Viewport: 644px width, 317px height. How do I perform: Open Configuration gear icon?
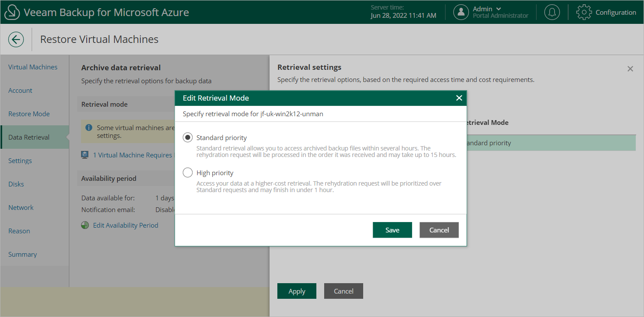(584, 12)
